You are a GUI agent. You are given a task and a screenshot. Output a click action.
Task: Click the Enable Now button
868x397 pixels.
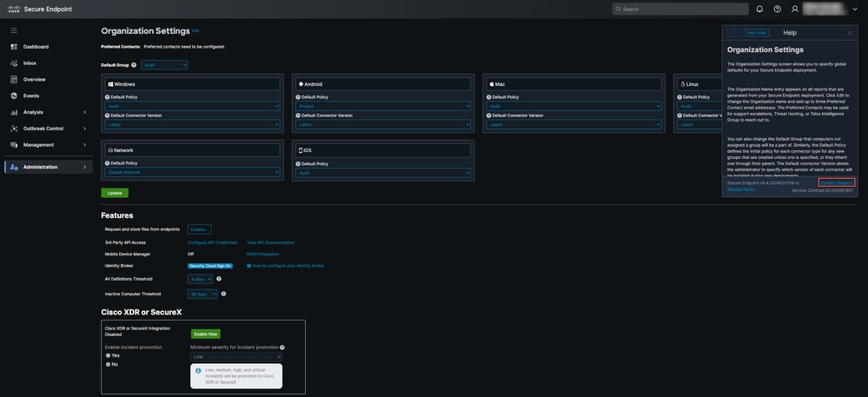[205, 334]
